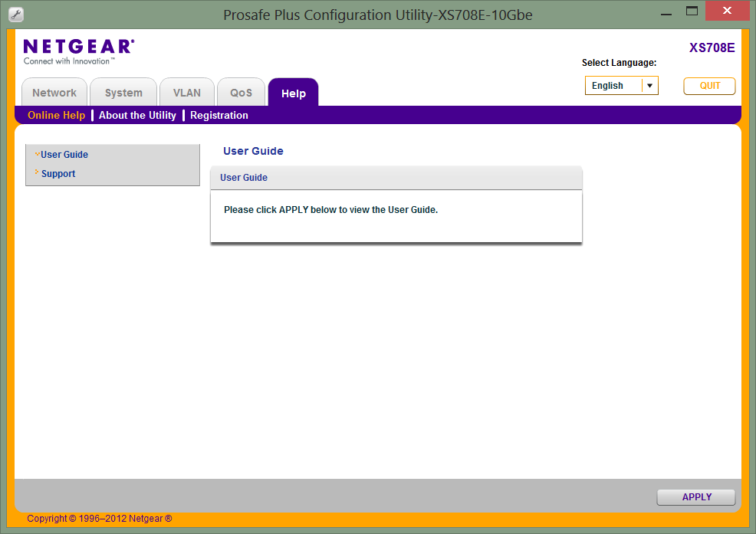Go to Registration page
This screenshot has width=756, height=534.
pyautogui.click(x=219, y=115)
